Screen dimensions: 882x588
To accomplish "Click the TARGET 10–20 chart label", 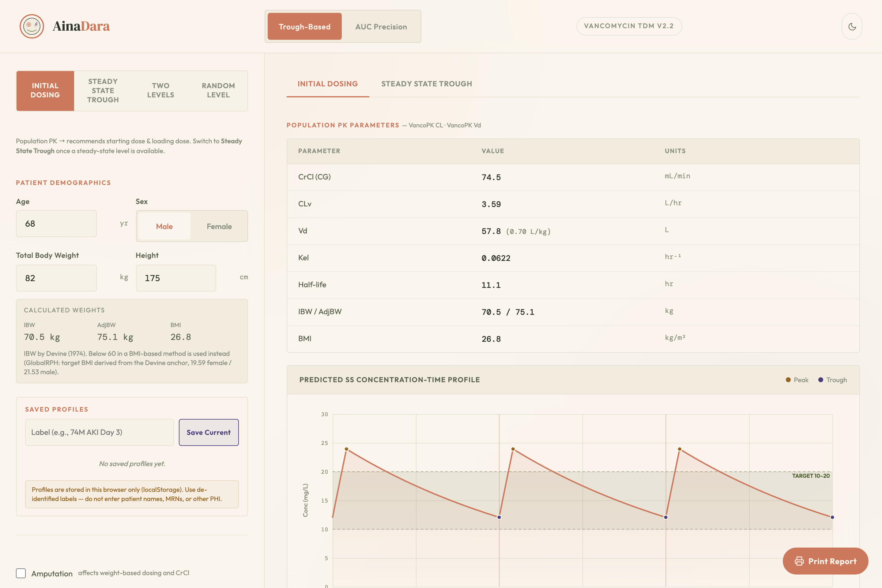I will [x=811, y=476].
